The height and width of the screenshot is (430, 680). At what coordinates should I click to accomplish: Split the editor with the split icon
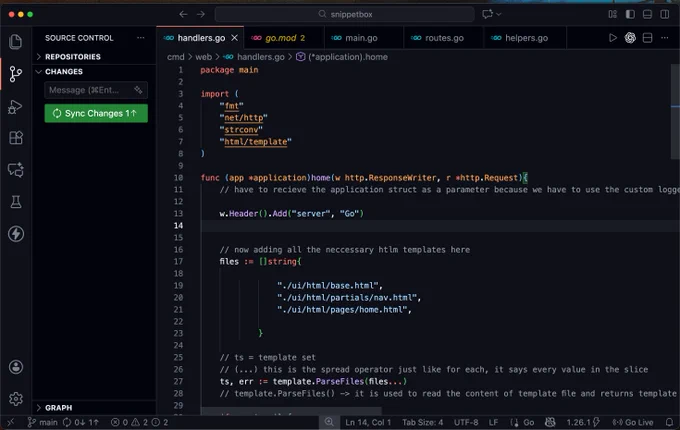[647, 38]
